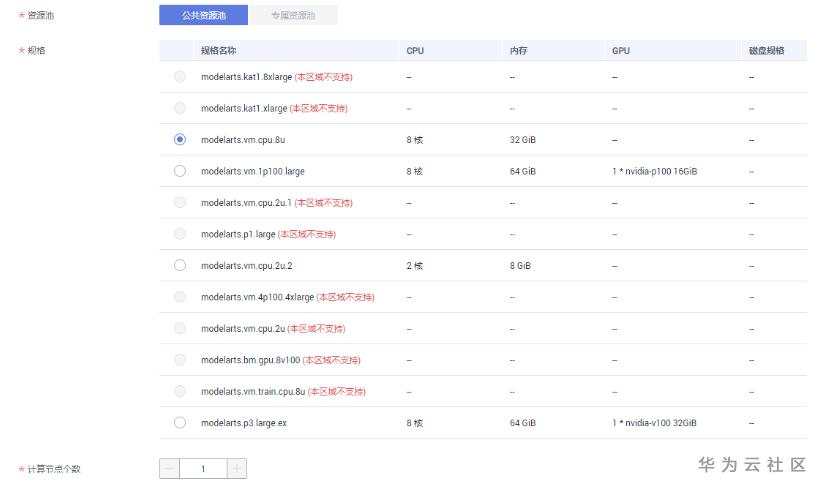Viewport: 819px width, 490px height.
Task: Choose modelarts.vm.1p100.large radio option
Action: tap(180, 171)
